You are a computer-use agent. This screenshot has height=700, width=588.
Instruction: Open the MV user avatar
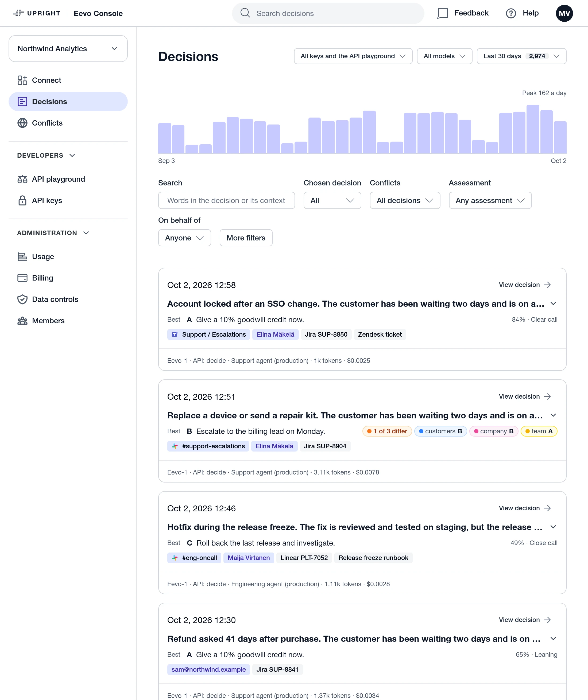pos(564,13)
